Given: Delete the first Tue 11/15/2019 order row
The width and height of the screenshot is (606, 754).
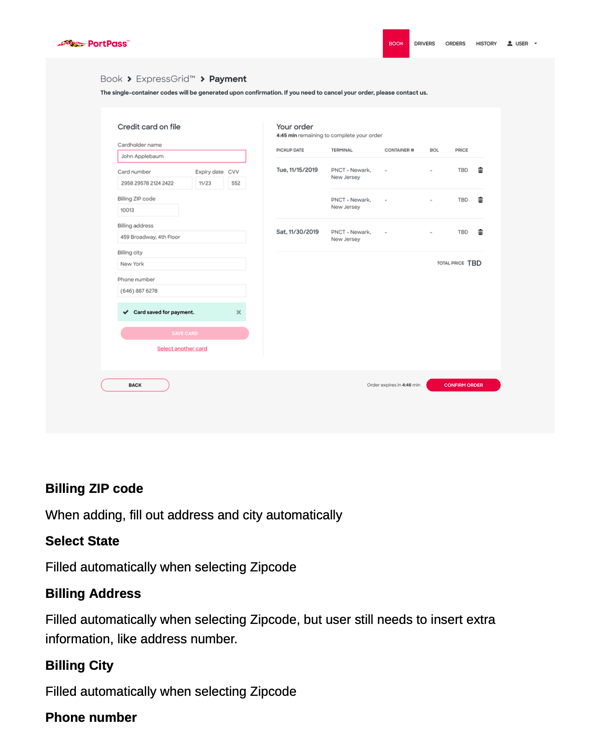Looking at the screenshot, I should 480,170.
